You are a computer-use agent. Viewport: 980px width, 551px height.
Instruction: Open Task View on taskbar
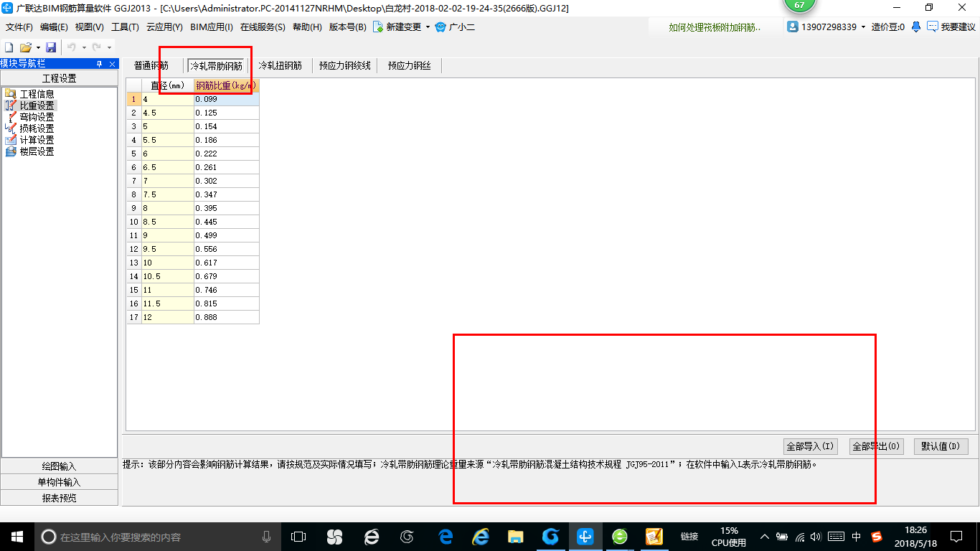298,537
